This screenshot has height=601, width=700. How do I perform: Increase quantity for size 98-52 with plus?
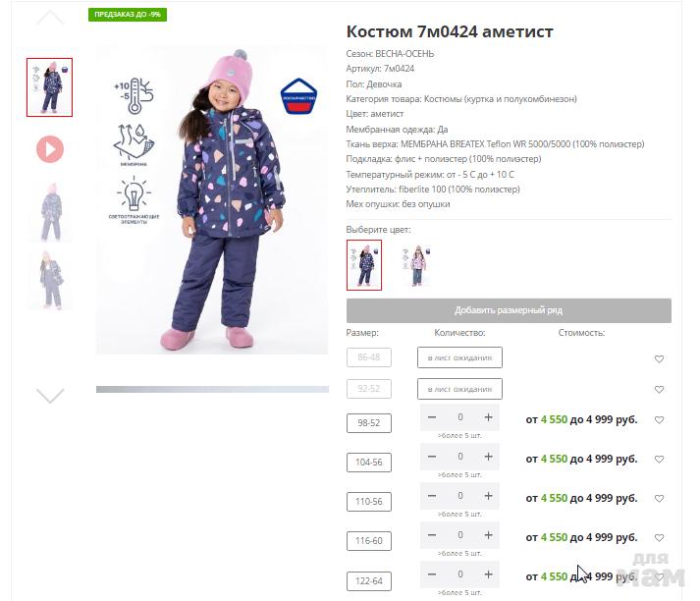(488, 417)
